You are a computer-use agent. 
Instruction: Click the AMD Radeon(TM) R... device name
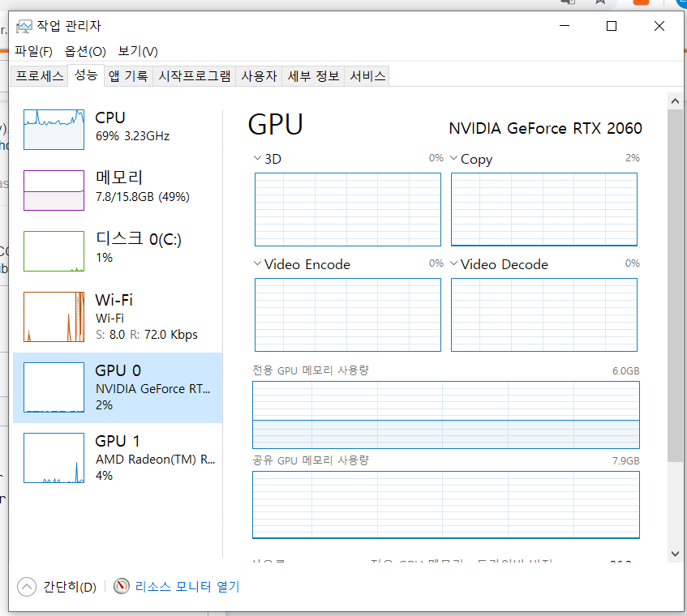pos(156,460)
